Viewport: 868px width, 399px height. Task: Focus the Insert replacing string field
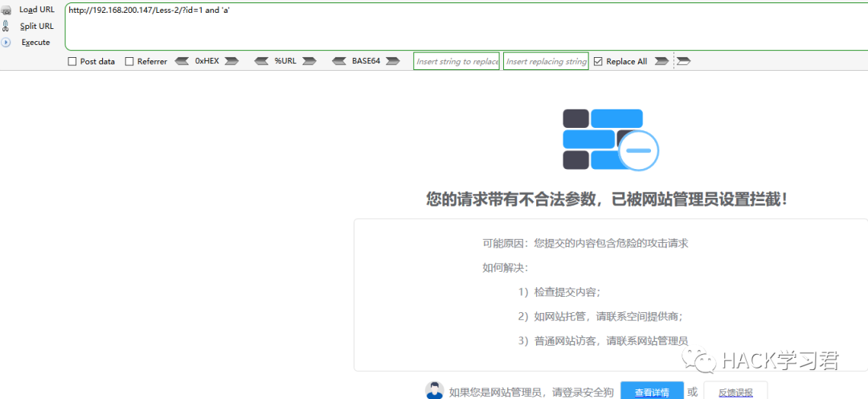[x=546, y=61]
